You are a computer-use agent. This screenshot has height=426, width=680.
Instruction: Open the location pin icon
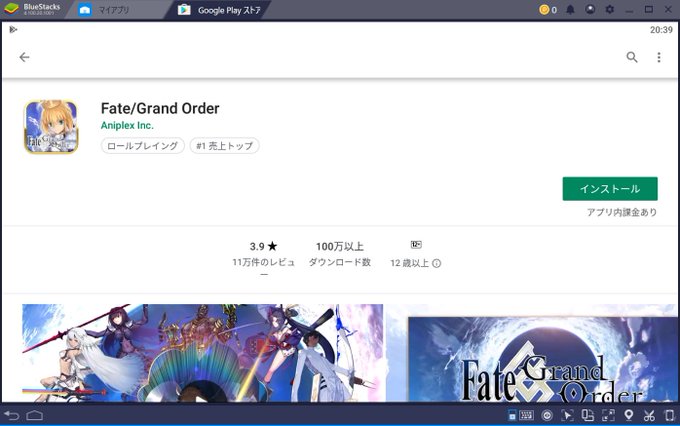click(x=628, y=416)
